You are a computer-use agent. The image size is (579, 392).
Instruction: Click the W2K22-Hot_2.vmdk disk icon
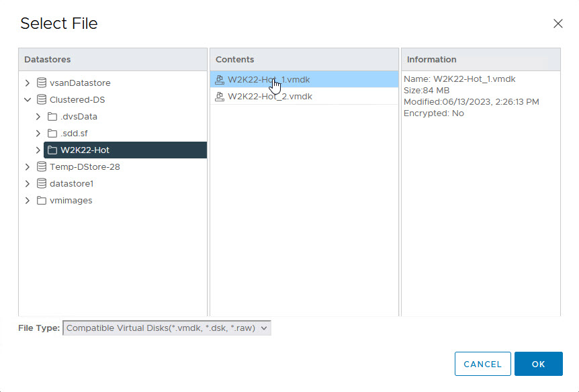tap(219, 97)
